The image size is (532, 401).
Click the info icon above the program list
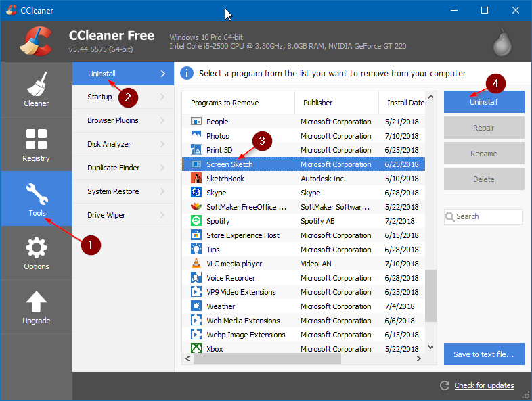(x=187, y=73)
